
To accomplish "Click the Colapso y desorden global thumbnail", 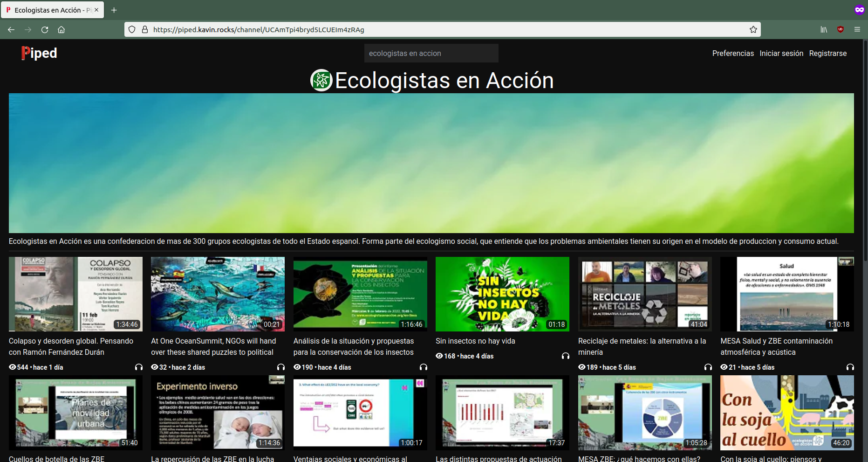I will (x=75, y=294).
